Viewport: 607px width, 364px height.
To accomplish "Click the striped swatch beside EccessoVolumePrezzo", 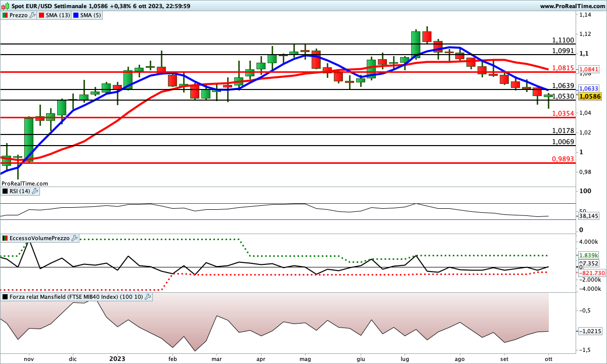I will click(x=5, y=238).
